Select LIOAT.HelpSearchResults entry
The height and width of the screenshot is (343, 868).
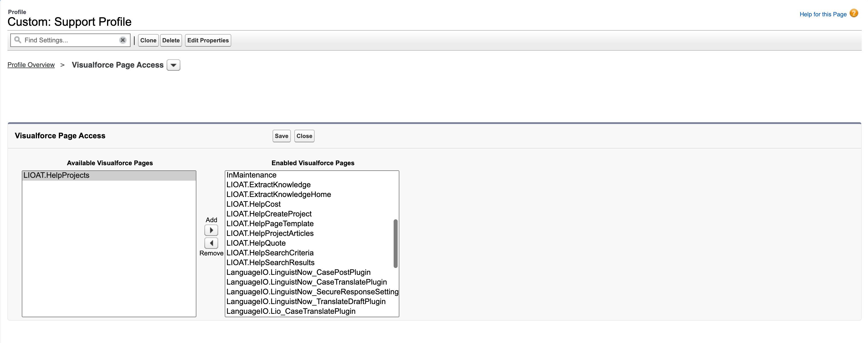pos(309,263)
